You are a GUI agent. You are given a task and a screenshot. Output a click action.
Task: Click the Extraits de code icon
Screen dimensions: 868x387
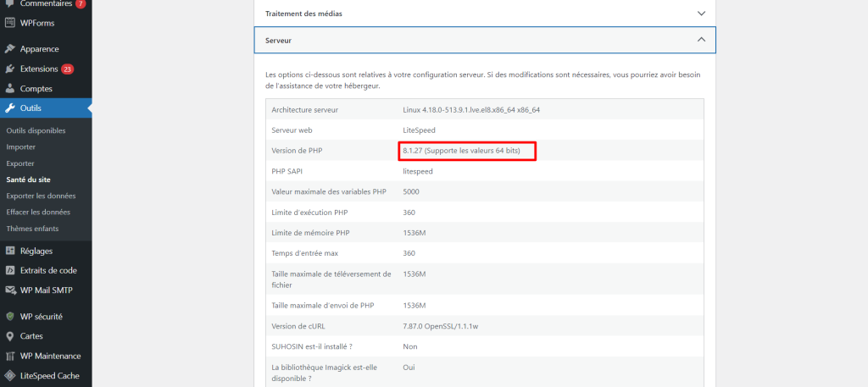[9, 270]
